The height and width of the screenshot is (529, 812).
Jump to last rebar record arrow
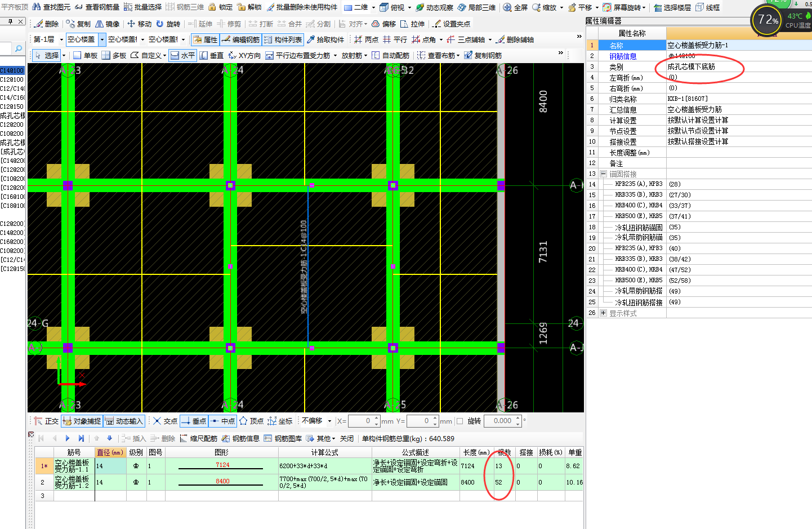click(81, 438)
